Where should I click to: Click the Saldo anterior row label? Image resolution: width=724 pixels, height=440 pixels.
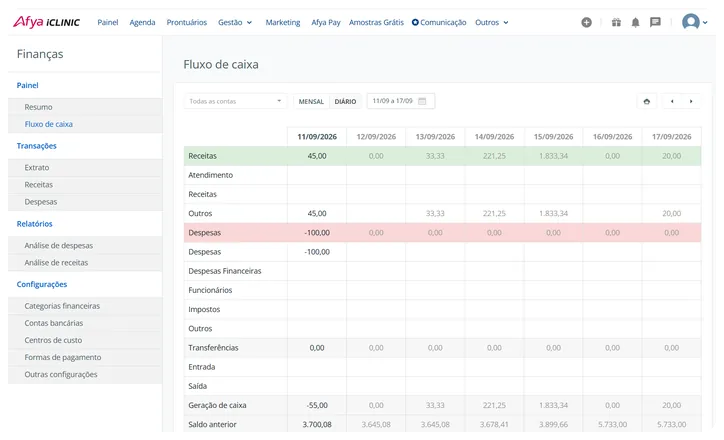pyautogui.click(x=212, y=424)
